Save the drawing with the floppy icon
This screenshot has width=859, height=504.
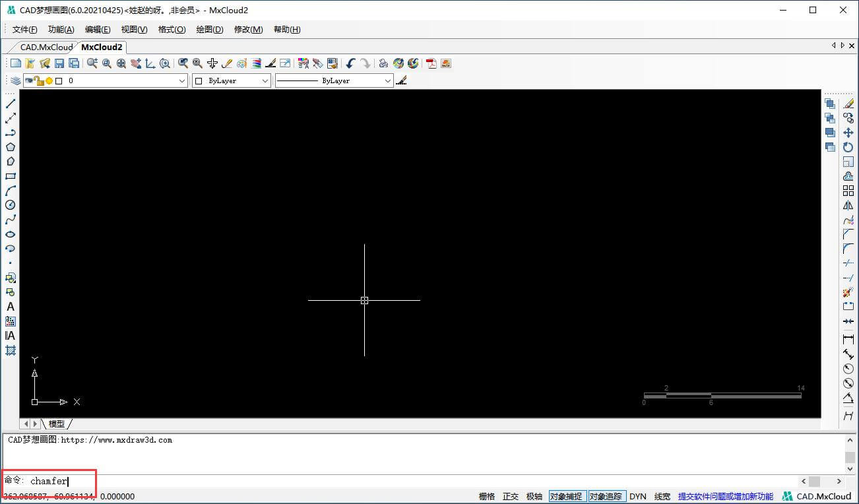[x=59, y=63]
